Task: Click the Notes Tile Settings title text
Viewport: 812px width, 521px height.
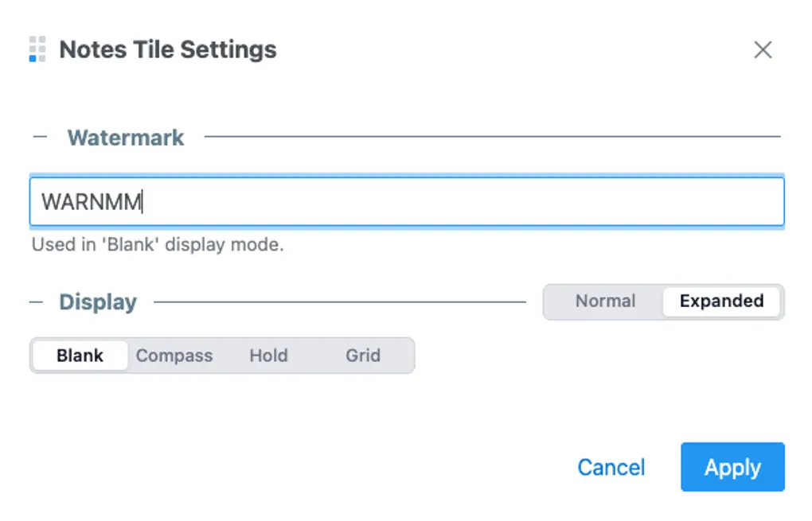Action: coord(168,50)
